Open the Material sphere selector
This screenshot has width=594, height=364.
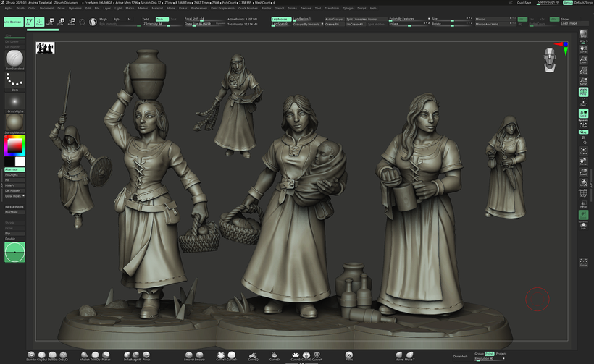click(14, 120)
